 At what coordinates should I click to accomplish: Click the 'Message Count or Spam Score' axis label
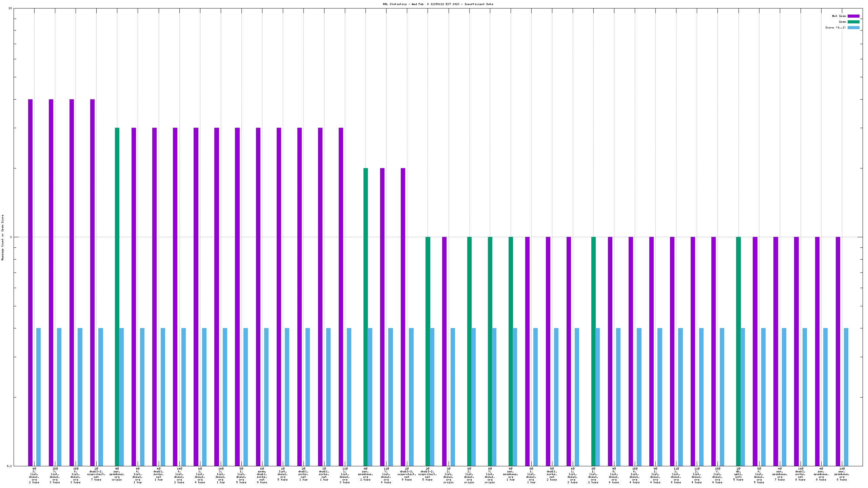click(3, 237)
